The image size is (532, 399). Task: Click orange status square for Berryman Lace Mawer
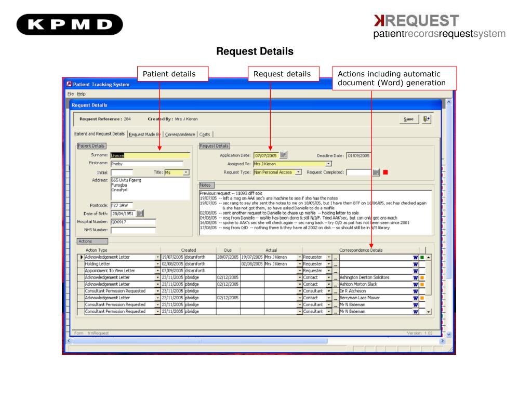point(422,298)
